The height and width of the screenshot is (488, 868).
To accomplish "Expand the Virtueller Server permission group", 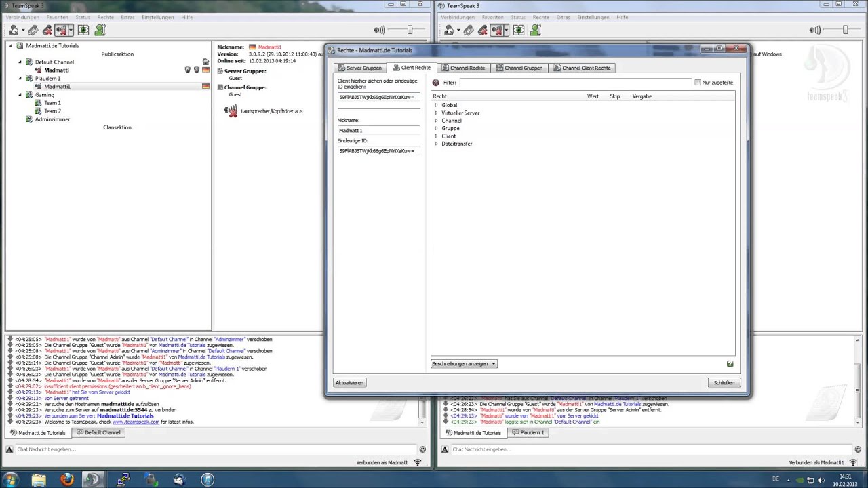I will click(x=437, y=113).
